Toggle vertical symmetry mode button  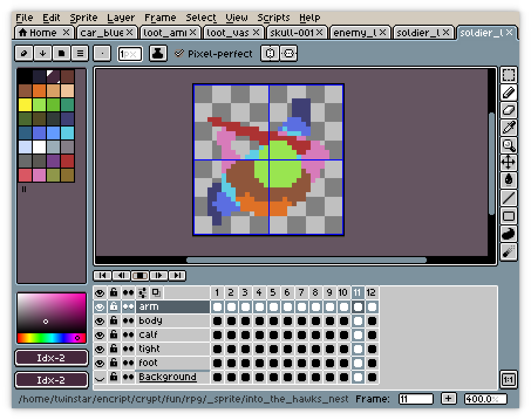270,53
